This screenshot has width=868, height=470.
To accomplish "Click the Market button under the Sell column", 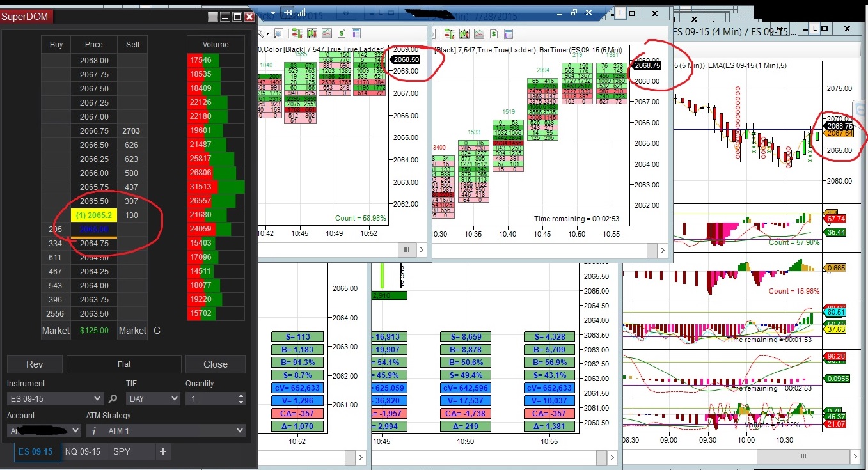I will point(132,331).
